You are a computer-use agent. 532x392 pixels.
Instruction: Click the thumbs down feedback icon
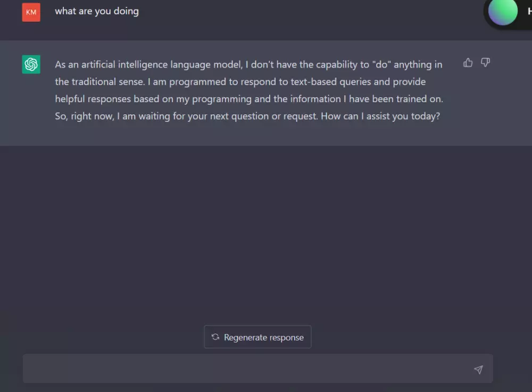(485, 63)
